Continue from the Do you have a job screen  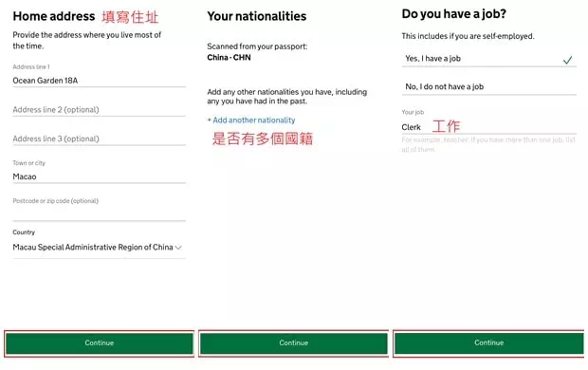[489, 343]
